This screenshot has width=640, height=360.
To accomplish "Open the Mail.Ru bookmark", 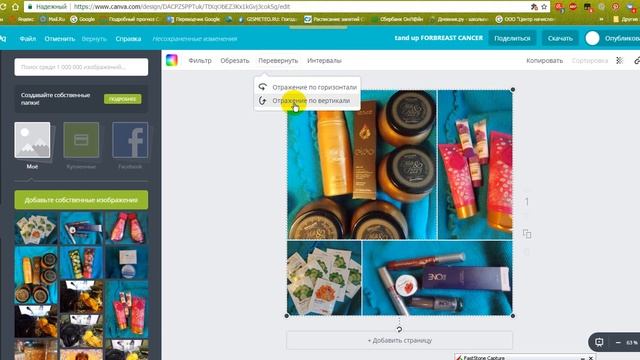I will pyautogui.click(x=53, y=19).
